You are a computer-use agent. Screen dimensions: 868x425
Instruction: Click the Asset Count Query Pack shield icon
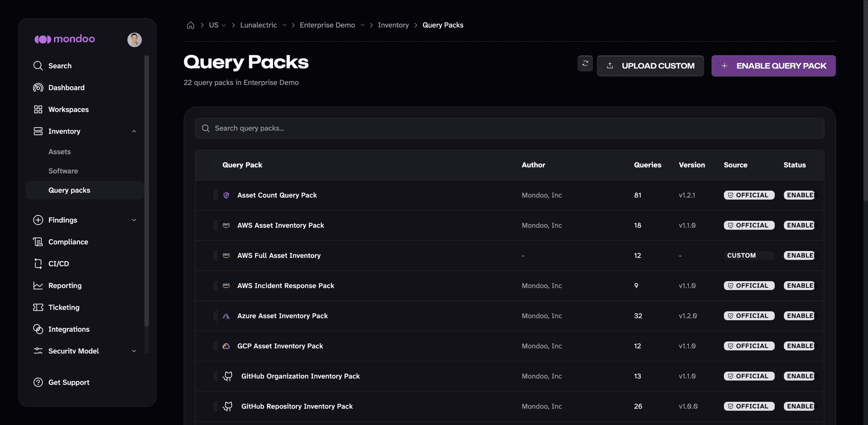[x=226, y=195]
